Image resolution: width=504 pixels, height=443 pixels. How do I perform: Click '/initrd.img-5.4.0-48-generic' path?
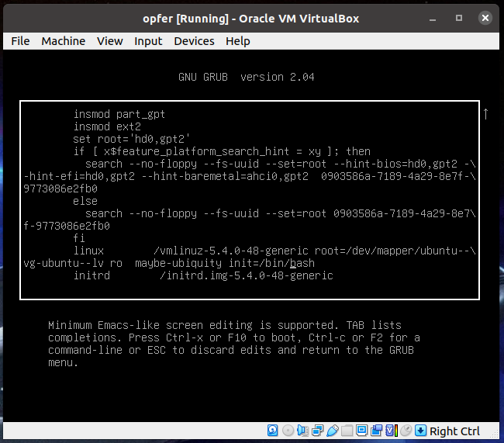247,275
